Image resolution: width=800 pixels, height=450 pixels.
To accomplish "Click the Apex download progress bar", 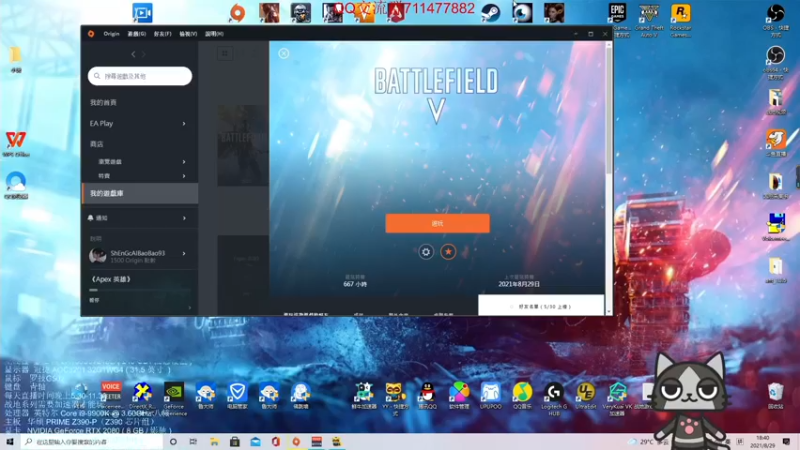I will click(x=140, y=290).
